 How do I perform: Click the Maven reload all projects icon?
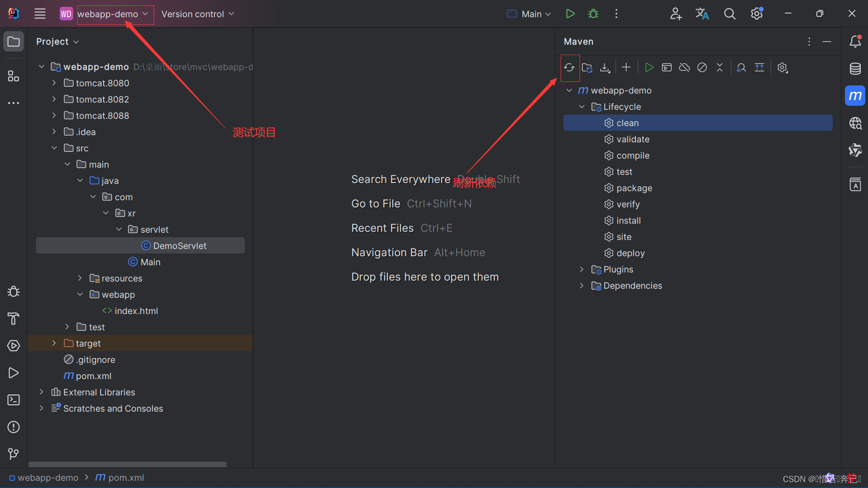tap(569, 68)
